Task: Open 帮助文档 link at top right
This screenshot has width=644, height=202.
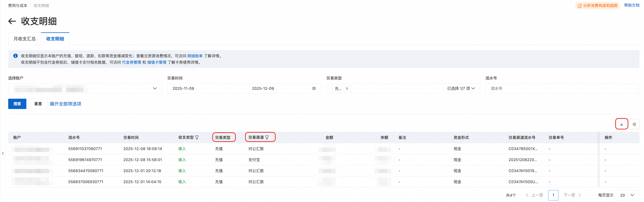Action: point(632,5)
